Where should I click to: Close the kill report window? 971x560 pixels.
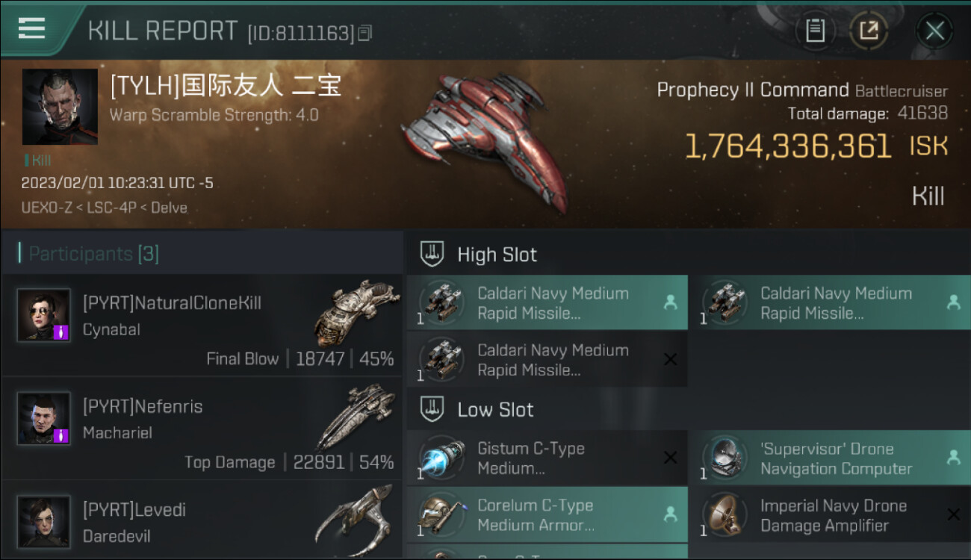pos(934,31)
